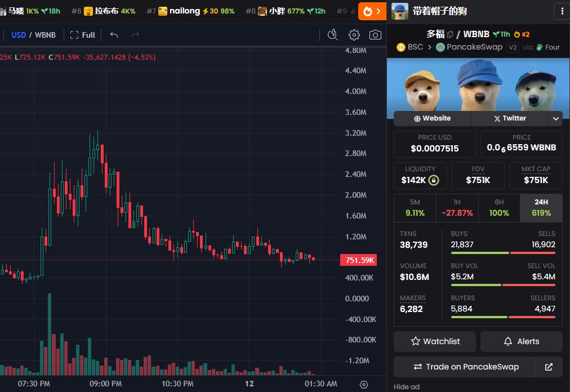Copy the token address with the copy icon
Image resolution: width=570 pixels, height=392 pixels.
449,34
